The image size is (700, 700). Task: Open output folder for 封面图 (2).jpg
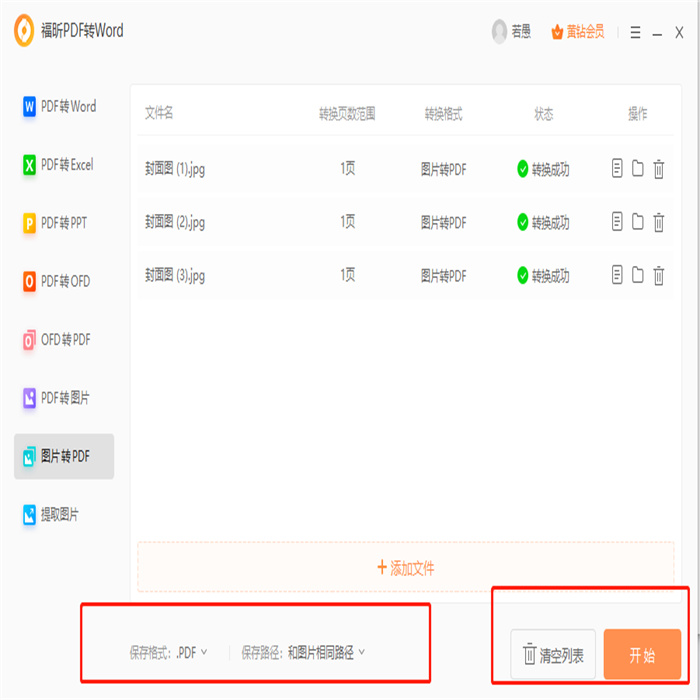(x=637, y=222)
